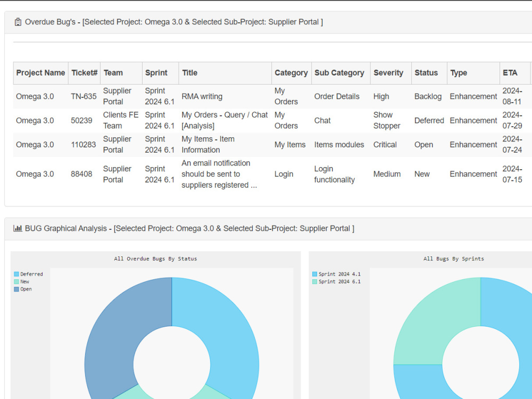Sort by the Project Name column header

[41, 73]
